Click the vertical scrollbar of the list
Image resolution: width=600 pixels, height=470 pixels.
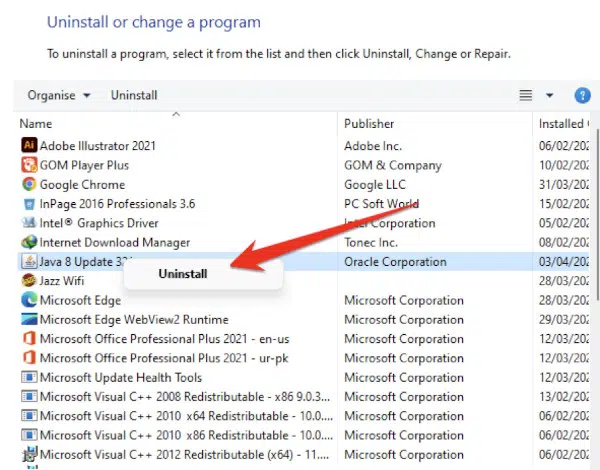click(597, 214)
